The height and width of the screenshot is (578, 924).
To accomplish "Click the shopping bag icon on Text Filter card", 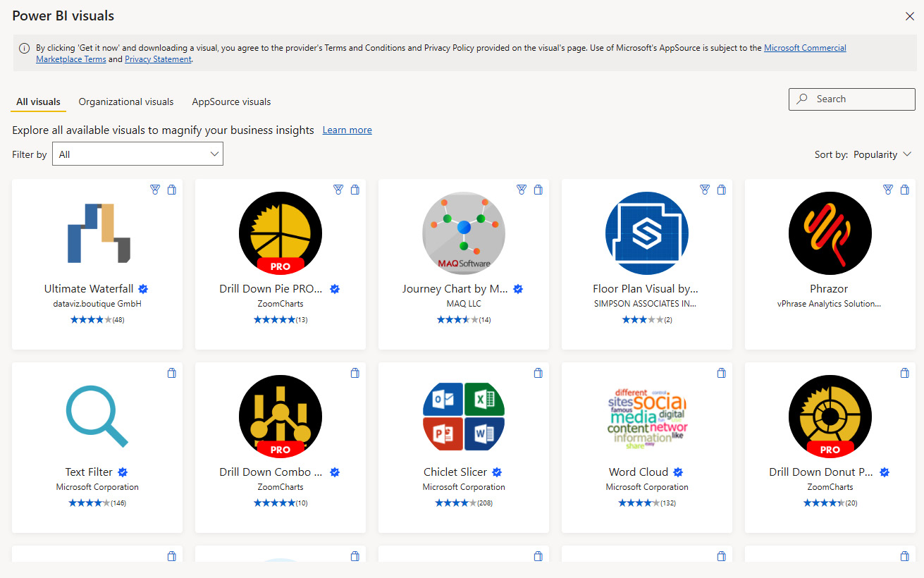I will (x=172, y=373).
